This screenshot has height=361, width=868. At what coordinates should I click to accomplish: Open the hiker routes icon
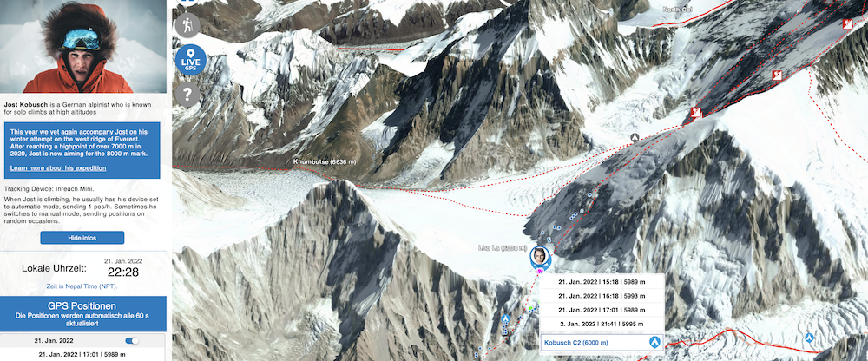187,25
